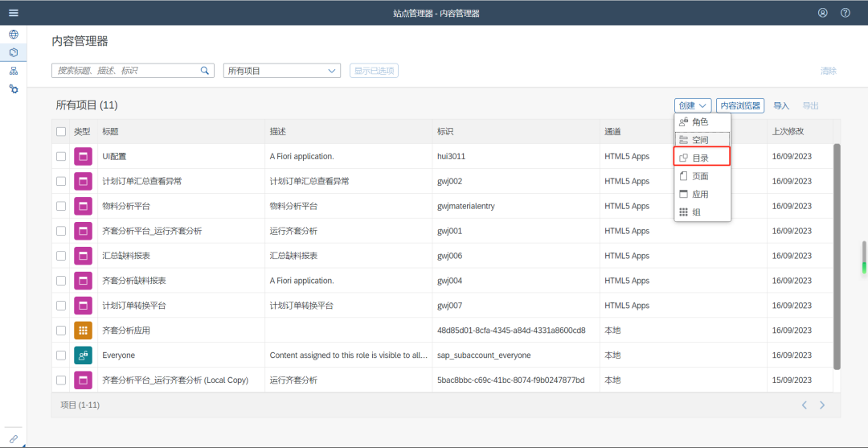Screen dimensions: 868x448
Task: Click the 上次修改 column header
Action: (800, 132)
